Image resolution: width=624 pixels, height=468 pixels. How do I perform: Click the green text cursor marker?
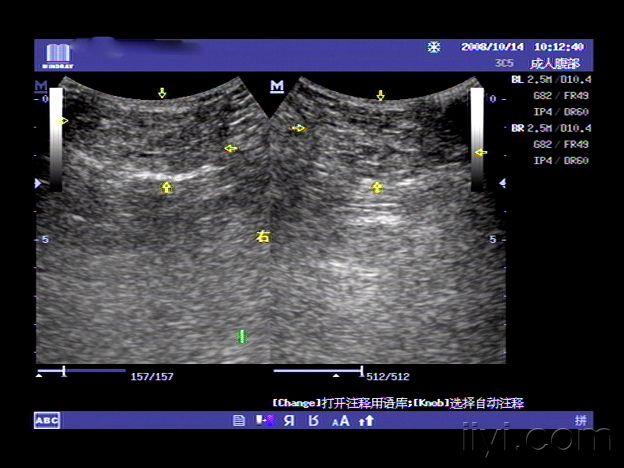(241, 337)
